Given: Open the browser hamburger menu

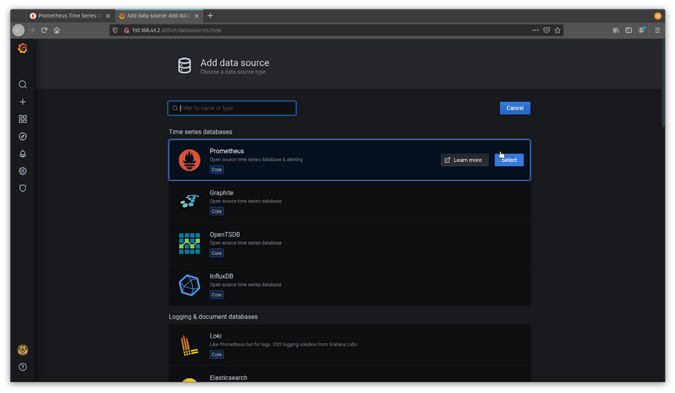Looking at the screenshot, I should pos(657,30).
